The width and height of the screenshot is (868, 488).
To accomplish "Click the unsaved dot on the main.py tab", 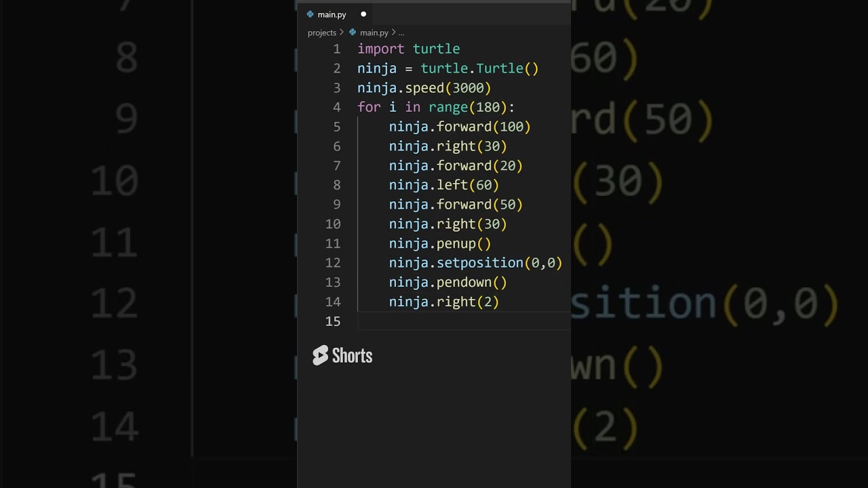I will [x=363, y=14].
